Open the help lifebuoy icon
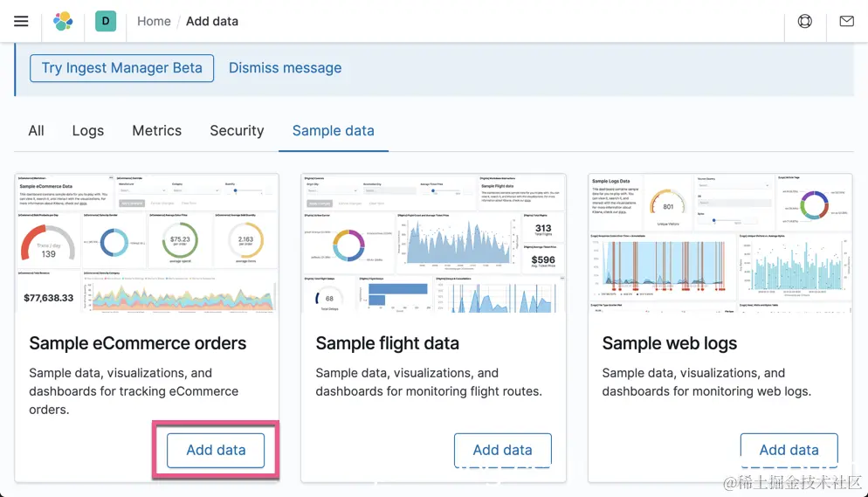This screenshot has height=497, width=868. coord(805,21)
